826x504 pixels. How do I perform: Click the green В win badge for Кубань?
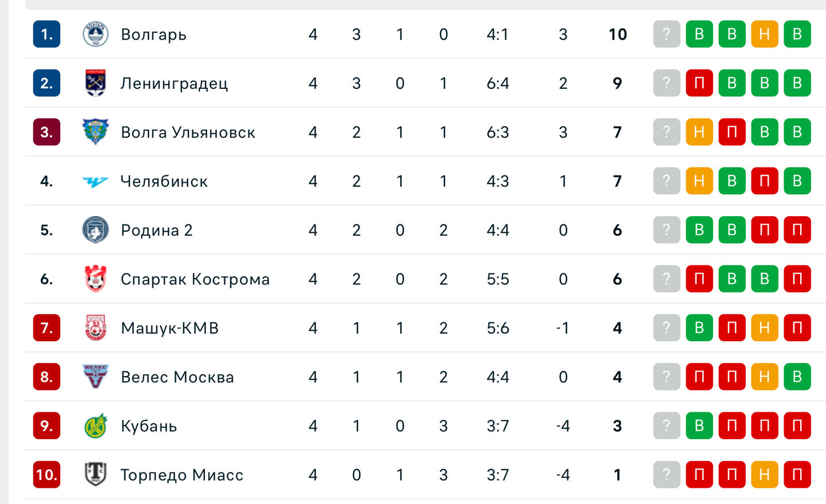coord(699,426)
